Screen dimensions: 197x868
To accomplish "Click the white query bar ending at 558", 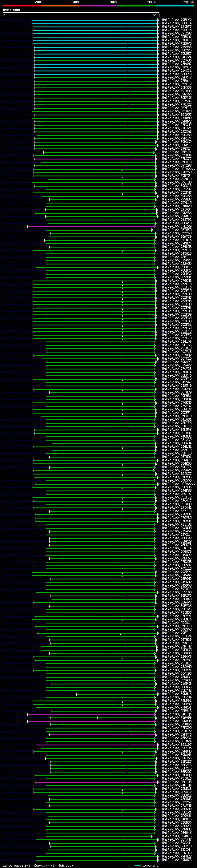I will [x=81, y=12].
